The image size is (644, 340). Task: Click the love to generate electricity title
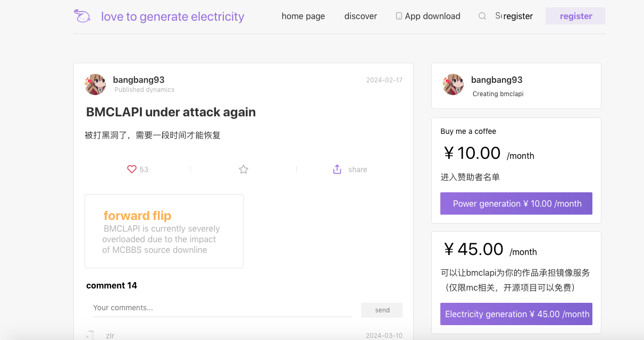click(x=172, y=16)
